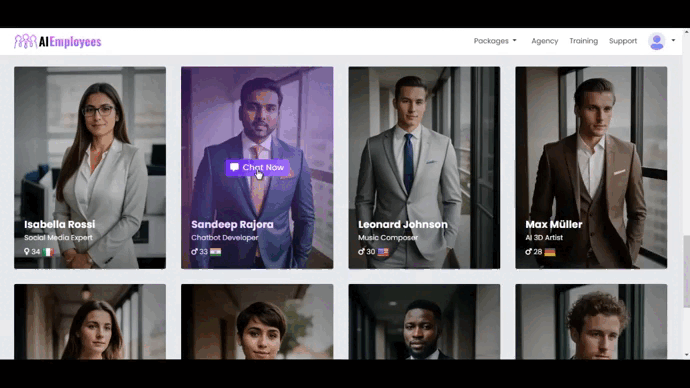Click Chat Now on Sandeep Rajora
Image resolution: width=690 pixels, height=388 pixels.
point(258,167)
